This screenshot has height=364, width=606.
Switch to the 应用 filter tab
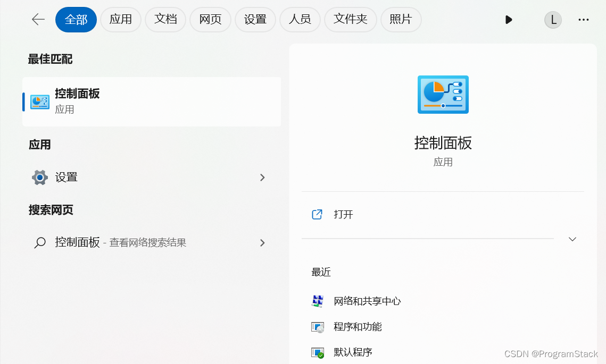point(121,19)
